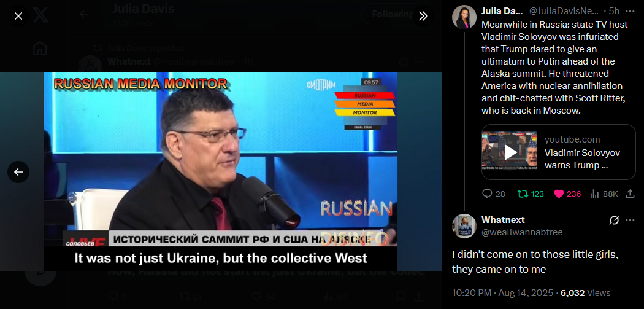Play the YouTube link card video thumbnail
Screen dimensions: 644x309
[510, 152]
